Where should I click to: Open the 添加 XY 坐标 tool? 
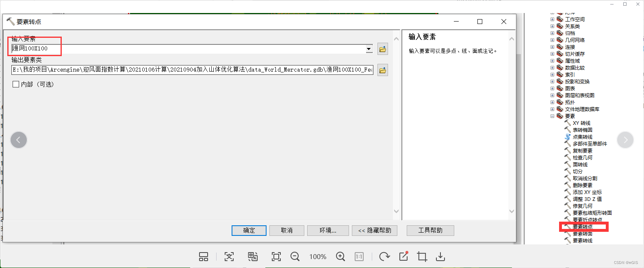(x=587, y=192)
